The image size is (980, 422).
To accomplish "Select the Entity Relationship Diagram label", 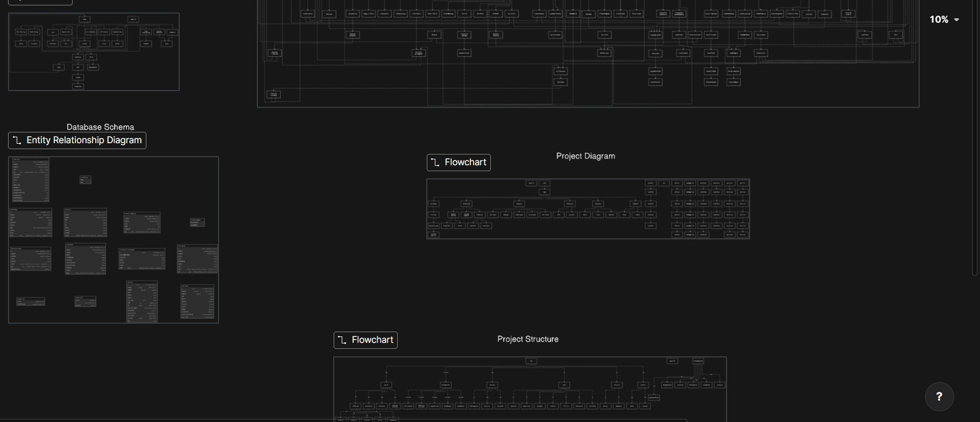I will (x=77, y=140).
